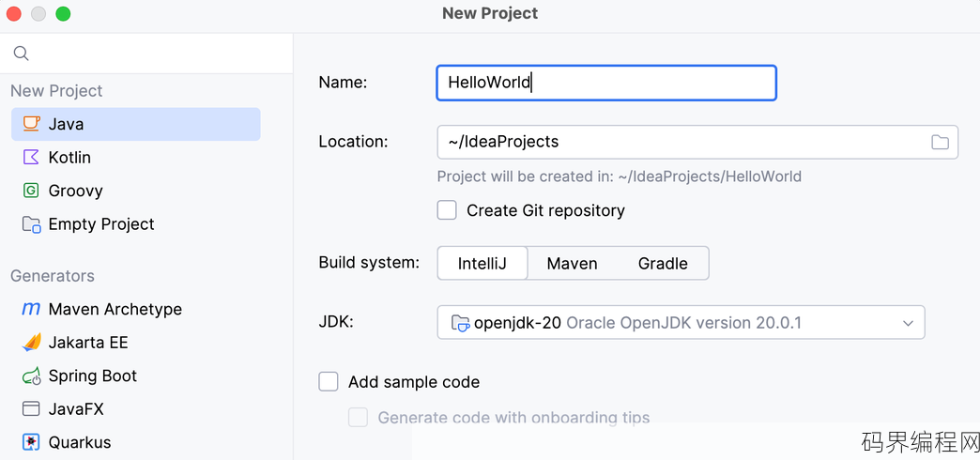This screenshot has height=460, width=980.
Task: Enable Create Git repository checkbox
Action: 447,210
